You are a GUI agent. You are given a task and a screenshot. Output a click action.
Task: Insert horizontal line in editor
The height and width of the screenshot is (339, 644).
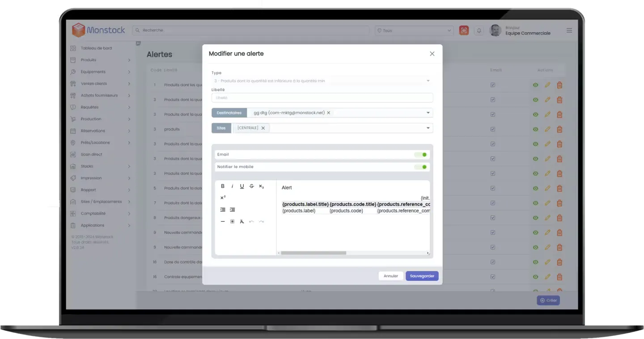point(223,222)
